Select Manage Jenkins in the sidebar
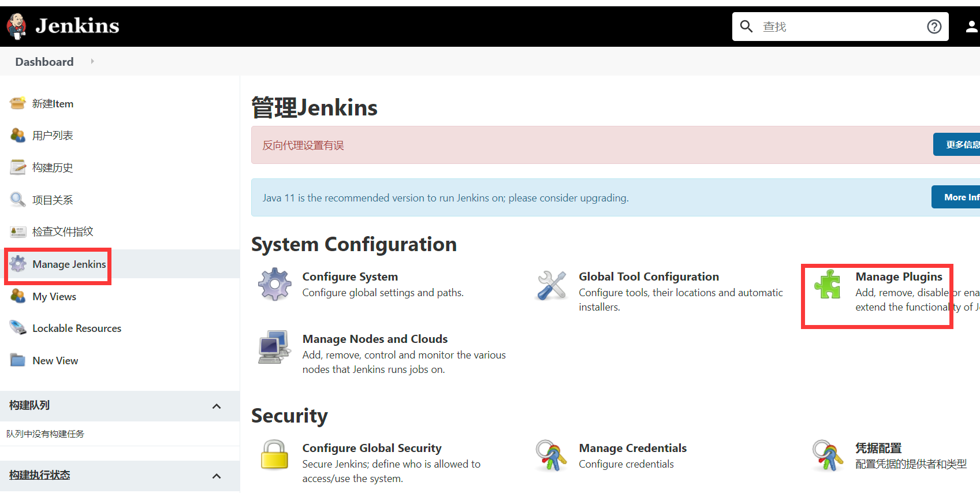Image resolution: width=980 pixels, height=493 pixels. click(x=69, y=264)
